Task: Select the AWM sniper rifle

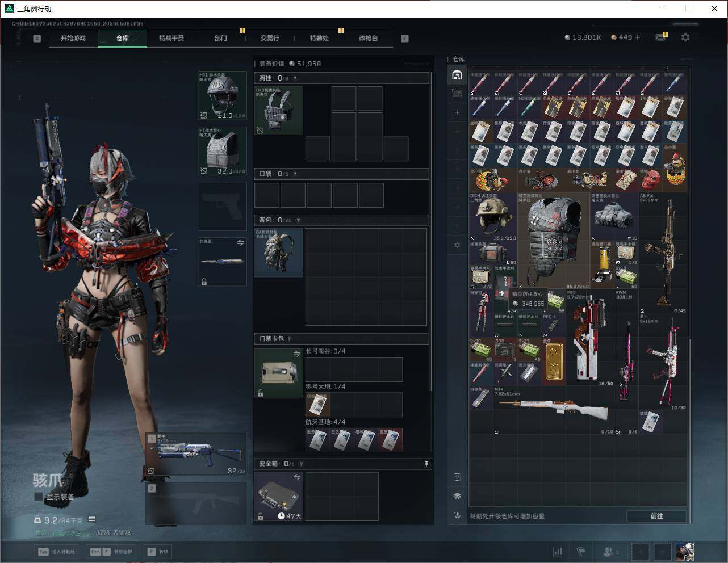Action: (626, 362)
